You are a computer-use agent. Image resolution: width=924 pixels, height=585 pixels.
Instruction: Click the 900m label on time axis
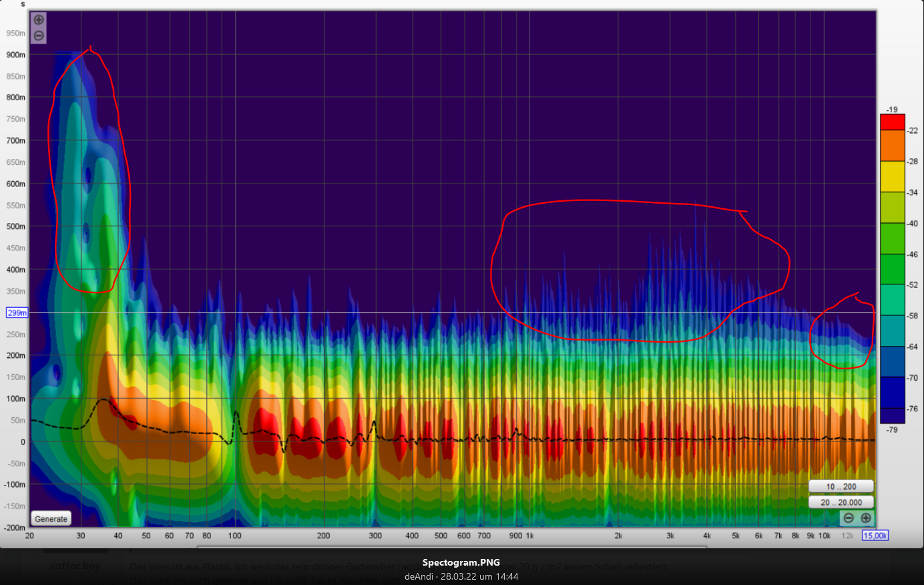click(16, 55)
